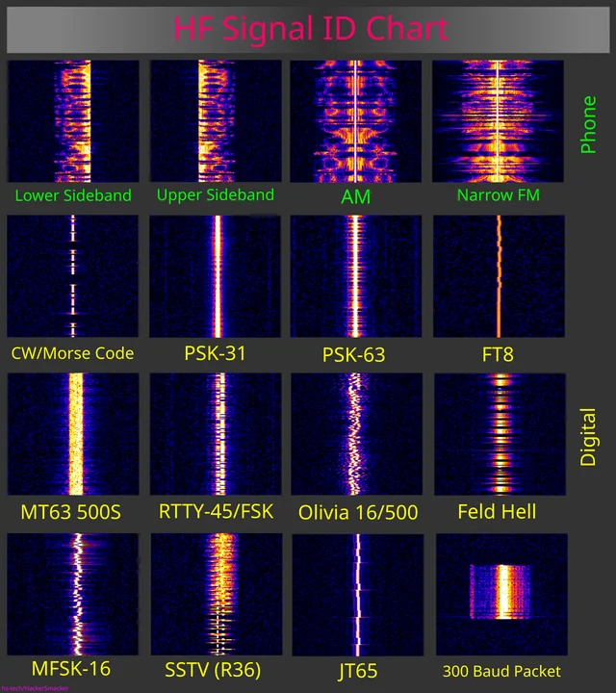Click the MFSK-16 caption label

tap(69, 669)
